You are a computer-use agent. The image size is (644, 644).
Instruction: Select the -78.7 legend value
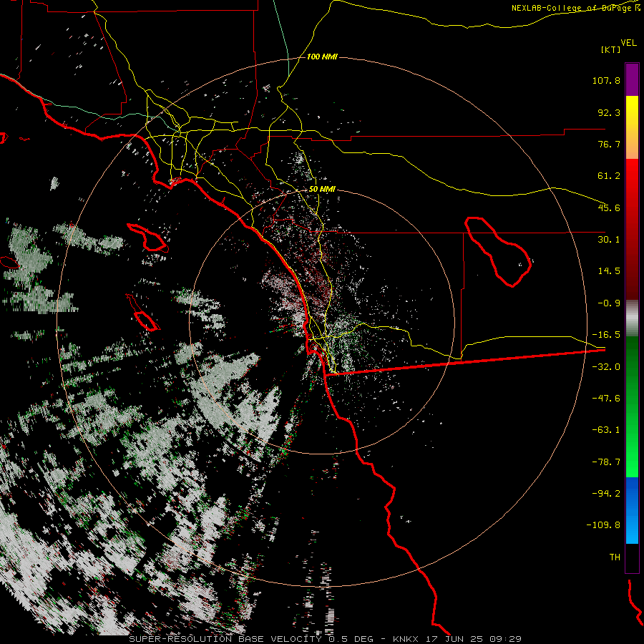point(606,462)
